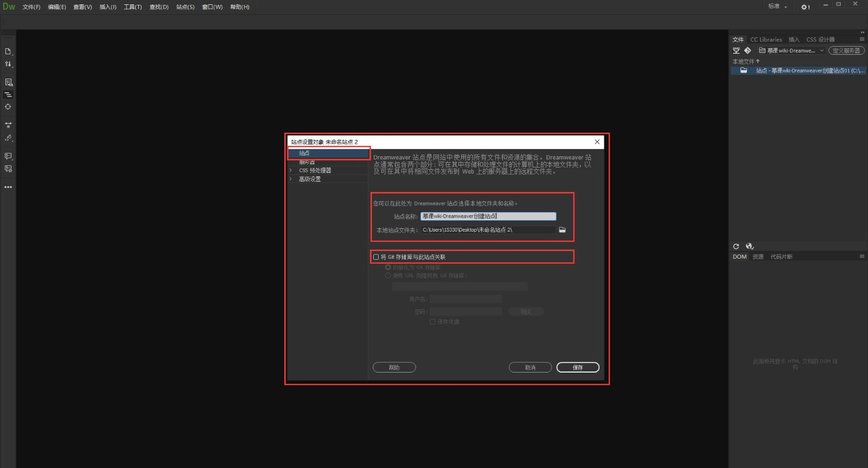The height and width of the screenshot is (468, 868).
Task: Collapse panels with double-arrow icon
Action: pos(863,33)
